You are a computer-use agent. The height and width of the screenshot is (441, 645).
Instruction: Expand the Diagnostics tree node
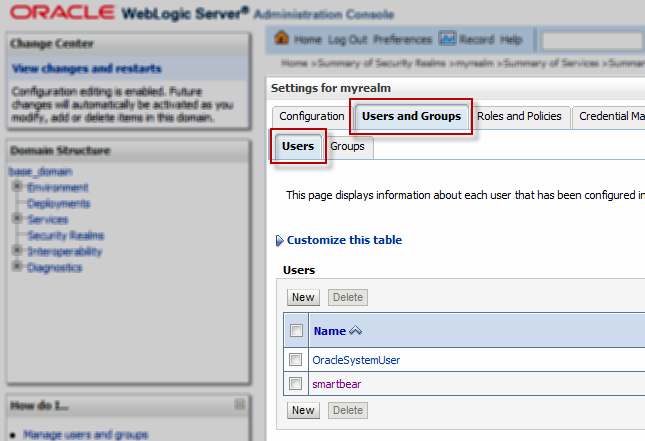[x=17, y=266]
